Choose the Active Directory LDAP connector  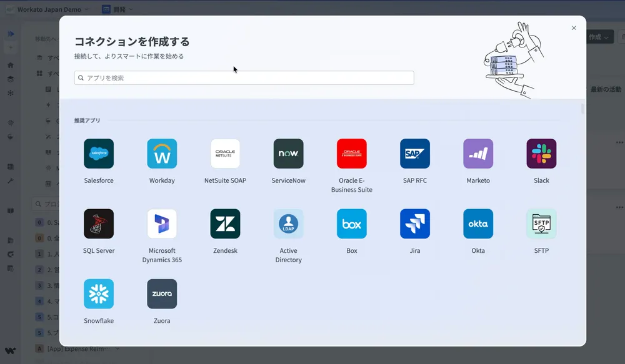click(288, 224)
